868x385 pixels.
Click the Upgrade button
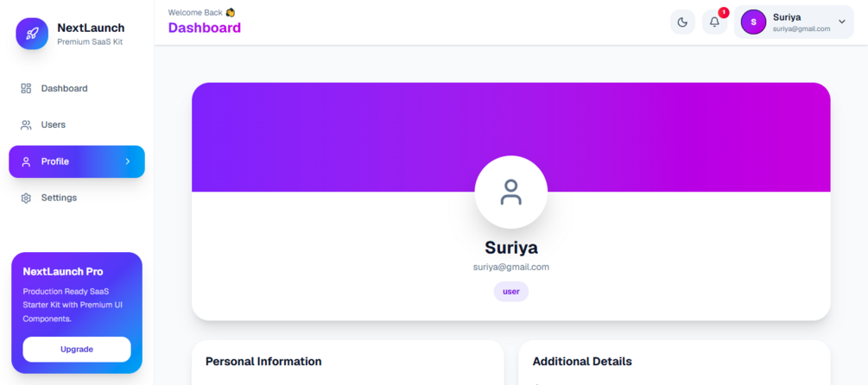(x=77, y=350)
